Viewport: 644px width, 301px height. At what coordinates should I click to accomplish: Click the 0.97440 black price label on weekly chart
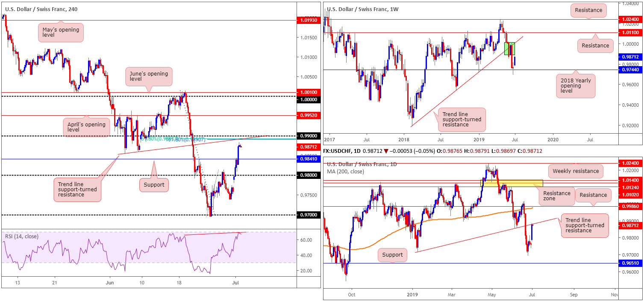pos(630,70)
